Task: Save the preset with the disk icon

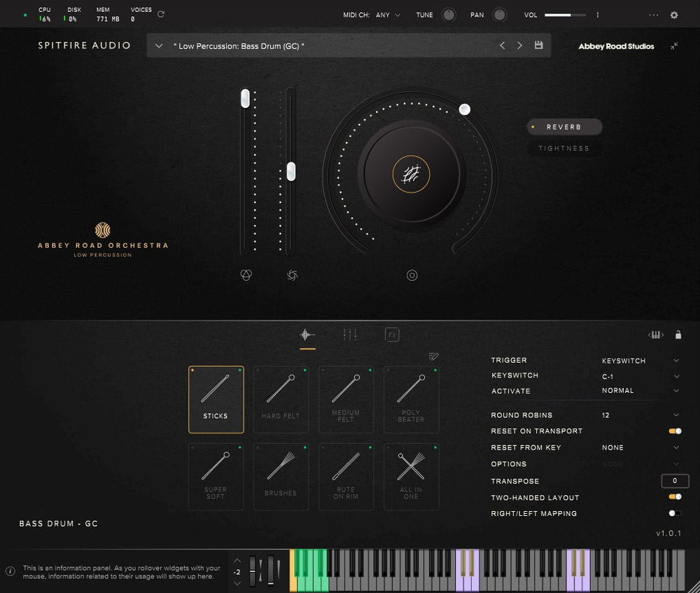Action: click(x=538, y=46)
